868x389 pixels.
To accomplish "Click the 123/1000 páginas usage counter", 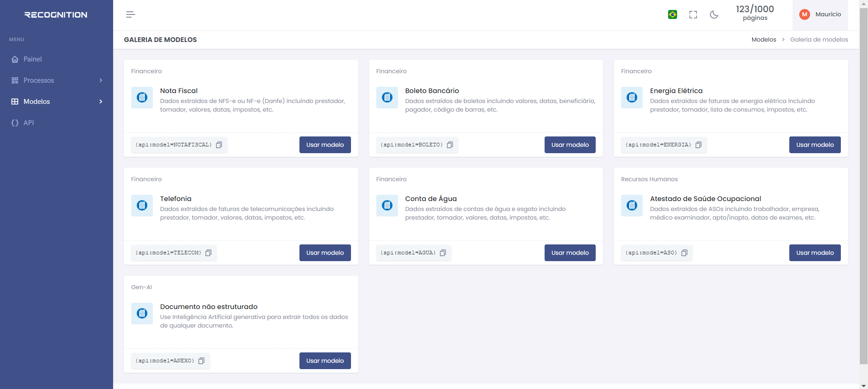I will [755, 13].
